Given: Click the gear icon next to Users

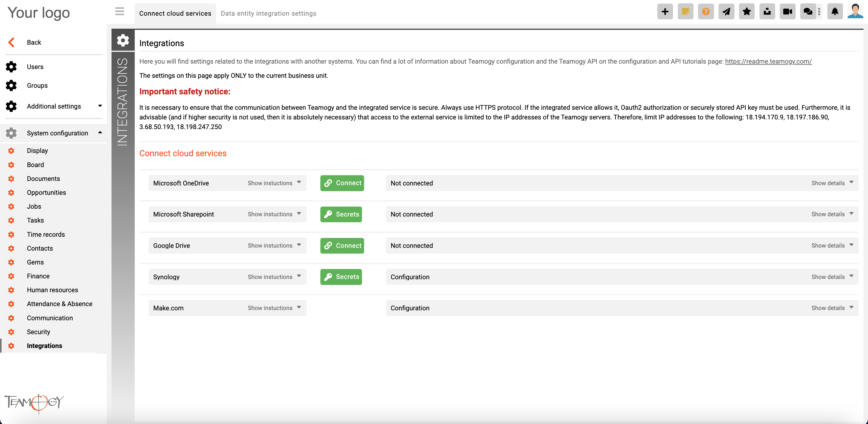Looking at the screenshot, I should click(11, 67).
